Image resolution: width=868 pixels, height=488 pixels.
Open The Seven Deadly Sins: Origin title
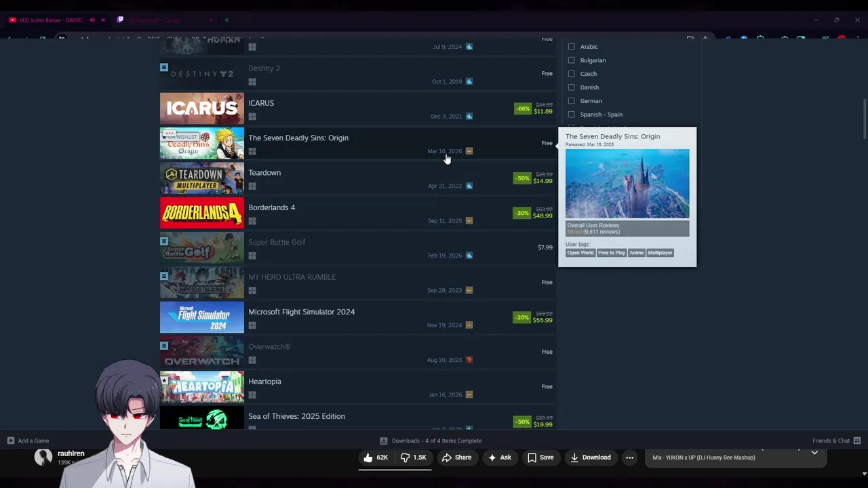pyautogui.click(x=298, y=138)
